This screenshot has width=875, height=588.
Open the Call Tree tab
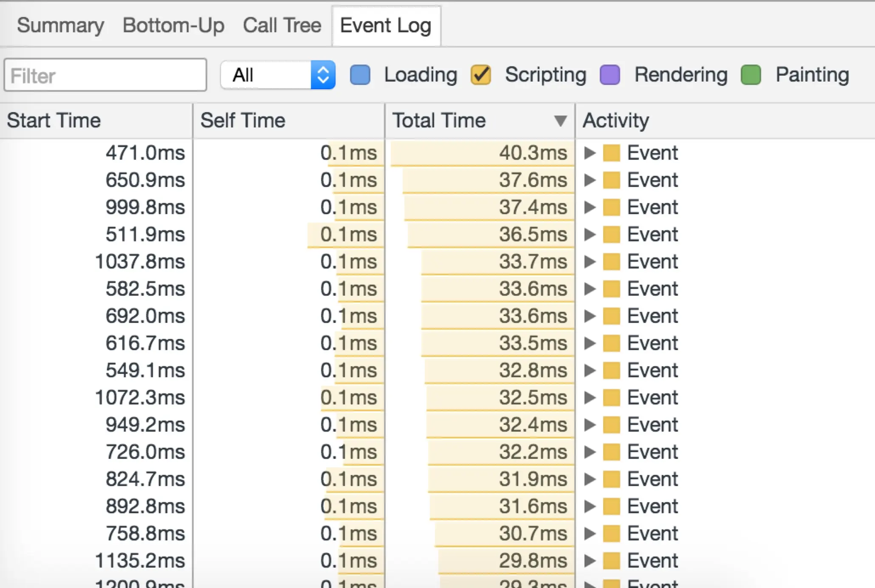(x=282, y=25)
